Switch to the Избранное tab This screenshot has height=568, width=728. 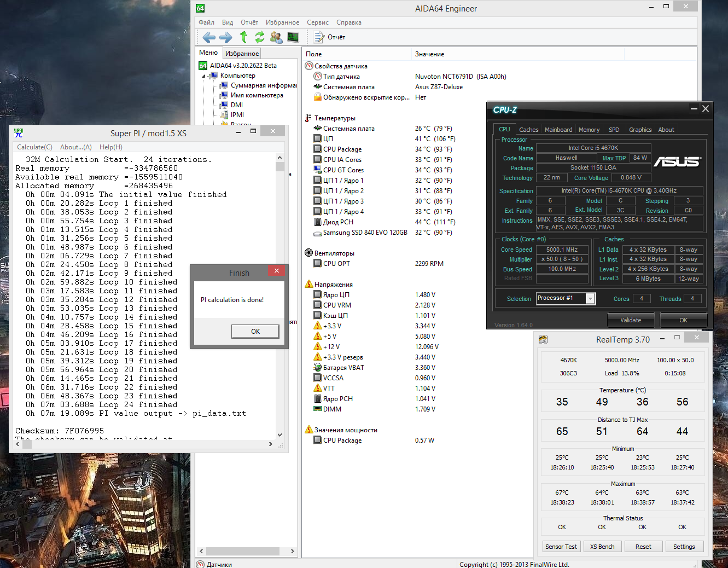point(242,53)
